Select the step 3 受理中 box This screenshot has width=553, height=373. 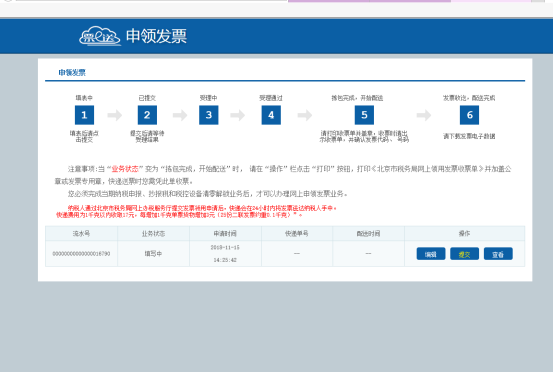coord(208,115)
